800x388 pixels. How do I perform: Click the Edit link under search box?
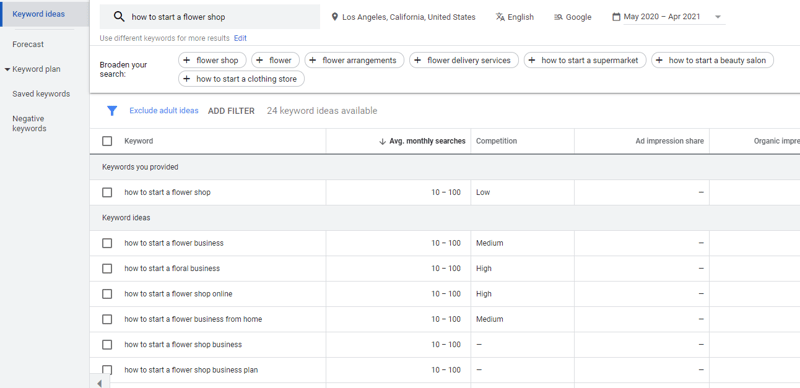pyautogui.click(x=240, y=38)
